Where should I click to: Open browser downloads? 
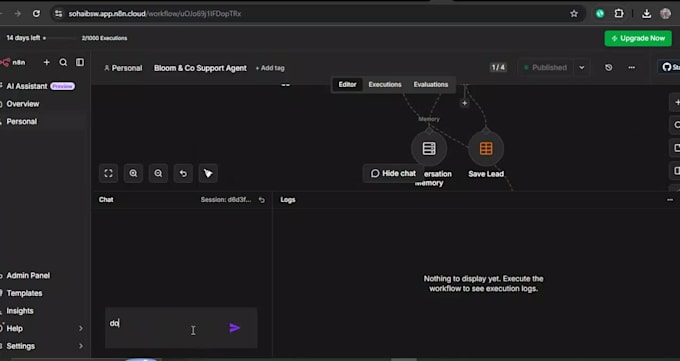pos(646,13)
